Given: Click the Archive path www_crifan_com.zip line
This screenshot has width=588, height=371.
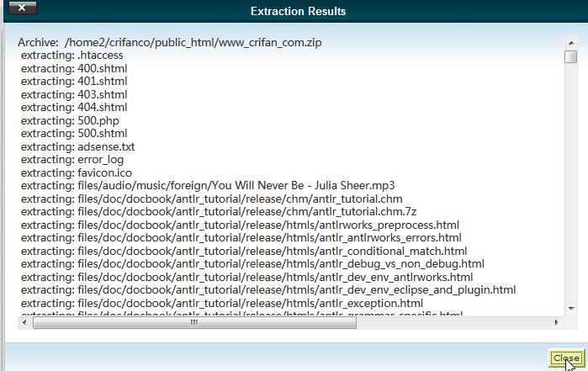Looking at the screenshot, I should 169,42.
